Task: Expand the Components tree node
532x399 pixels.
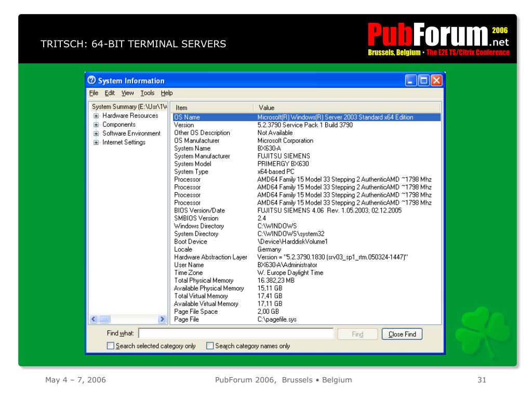Action: (x=96, y=125)
